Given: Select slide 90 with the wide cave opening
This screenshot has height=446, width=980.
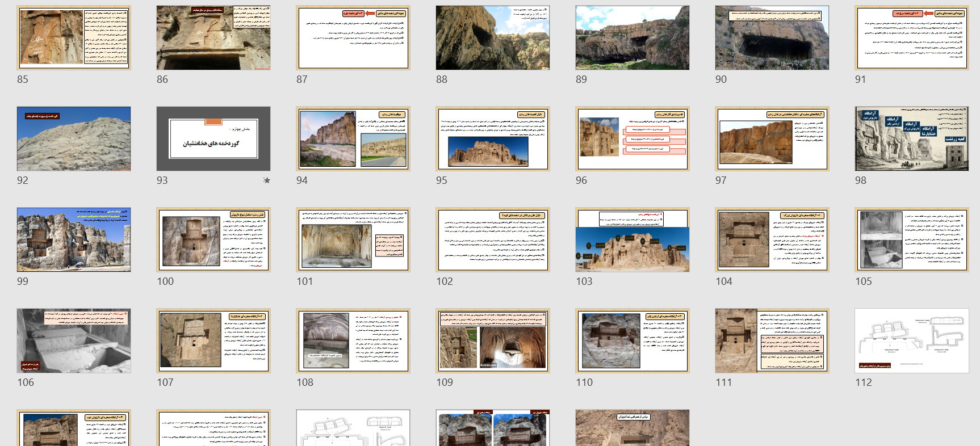Looking at the screenshot, I should pos(772,38).
